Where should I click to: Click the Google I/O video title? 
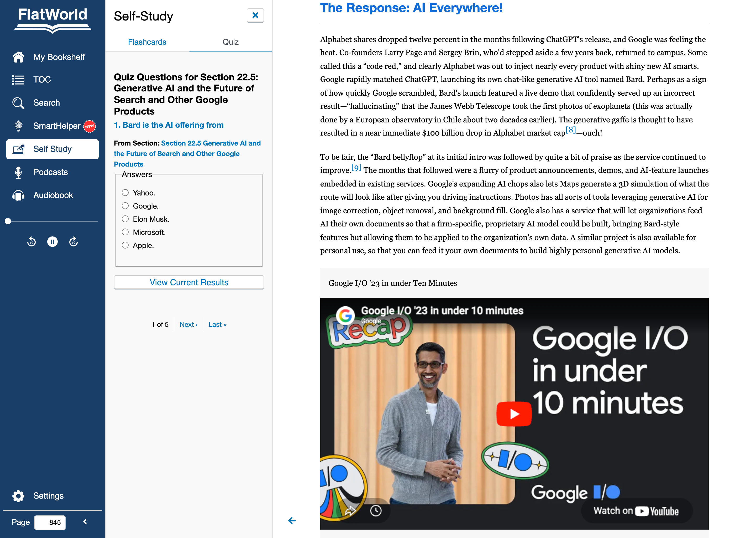coord(442,311)
